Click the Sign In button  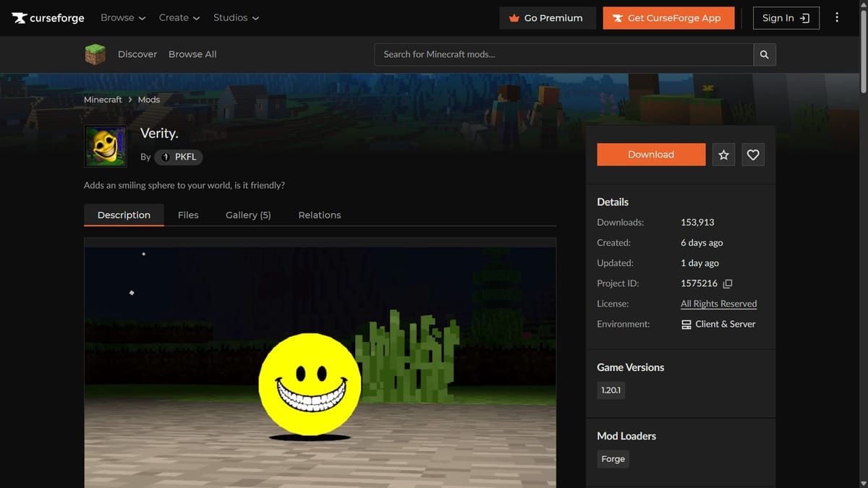pyautogui.click(x=786, y=18)
